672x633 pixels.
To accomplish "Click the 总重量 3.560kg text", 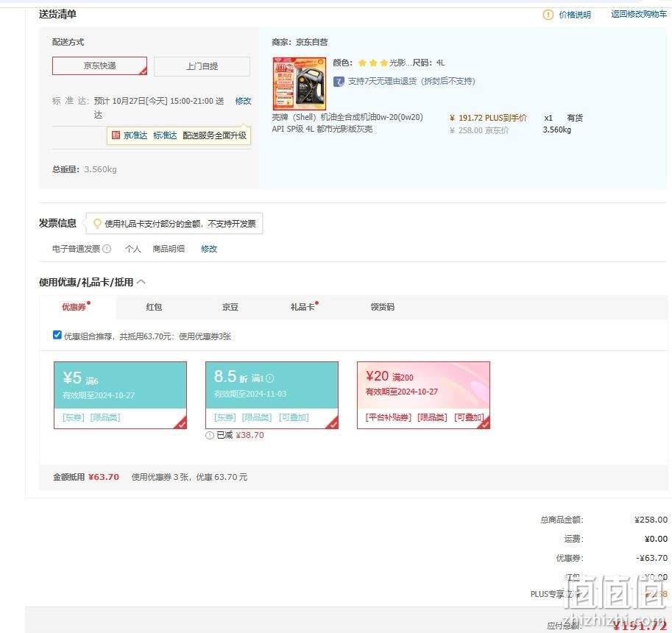I will pyautogui.click(x=85, y=169).
